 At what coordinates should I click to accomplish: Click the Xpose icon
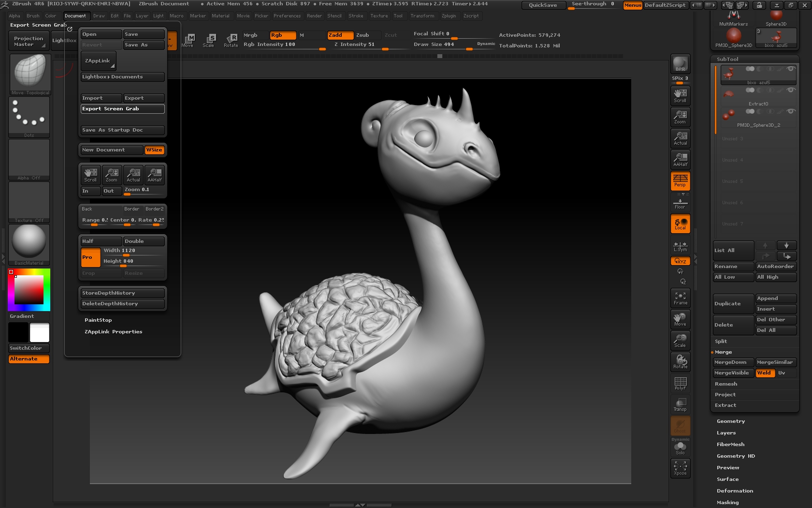pyautogui.click(x=680, y=468)
